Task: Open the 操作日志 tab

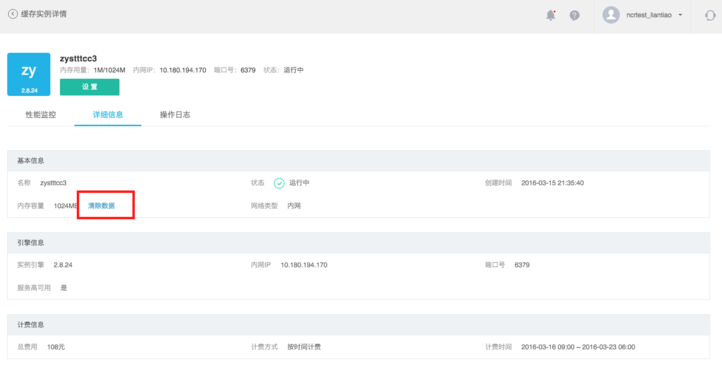Action: tap(175, 115)
